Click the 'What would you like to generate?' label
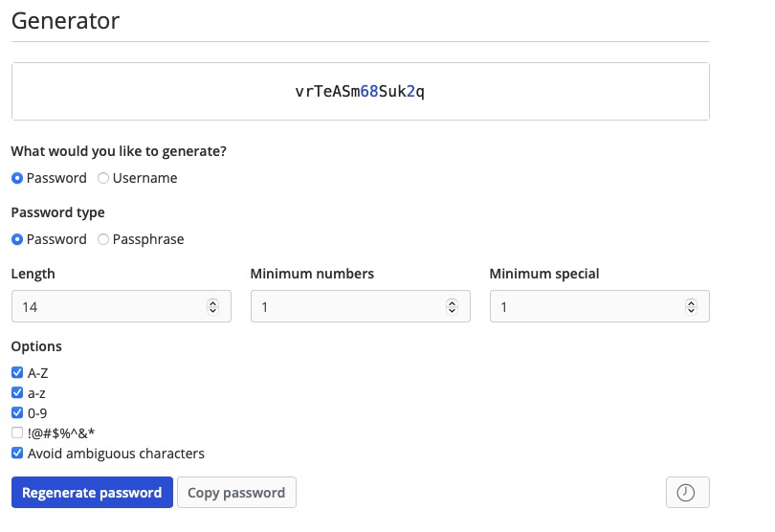This screenshot has width=775, height=532. (x=119, y=151)
